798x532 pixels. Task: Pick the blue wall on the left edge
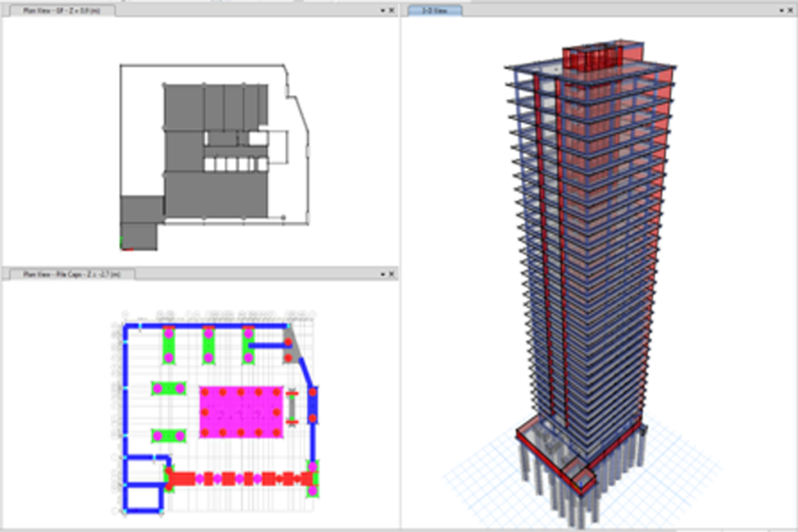pos(125,389)
